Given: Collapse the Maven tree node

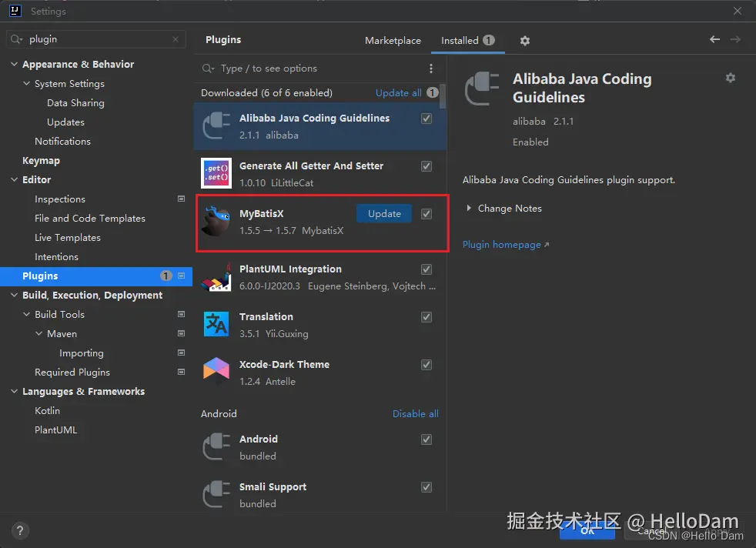Looking at the screenshot, I should [x=39, y=333].
